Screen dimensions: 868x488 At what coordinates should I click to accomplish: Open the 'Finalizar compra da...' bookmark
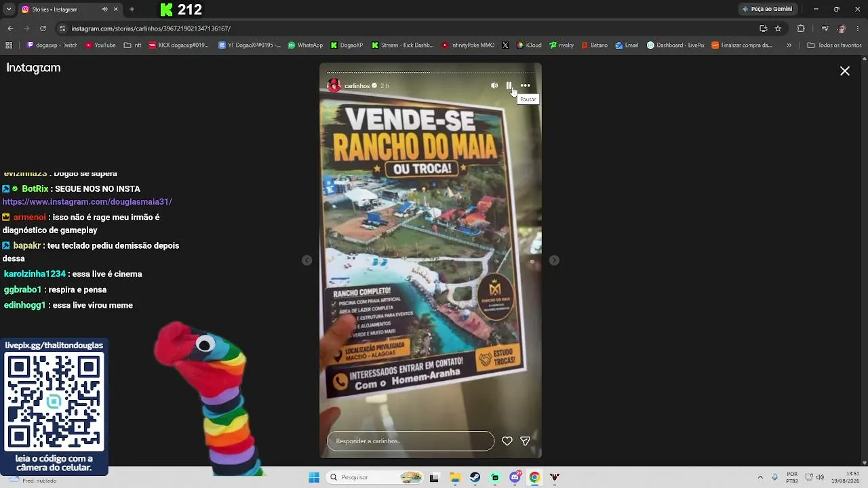click(x=742, y=45)
